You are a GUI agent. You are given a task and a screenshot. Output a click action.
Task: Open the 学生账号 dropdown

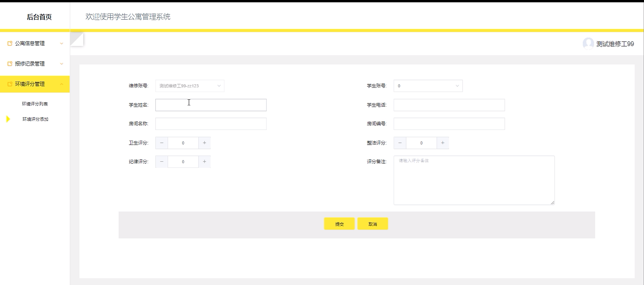coord(428,86)
